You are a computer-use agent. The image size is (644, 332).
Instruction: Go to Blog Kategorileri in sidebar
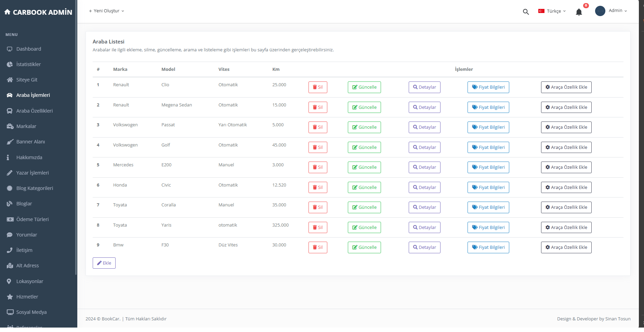35,188
